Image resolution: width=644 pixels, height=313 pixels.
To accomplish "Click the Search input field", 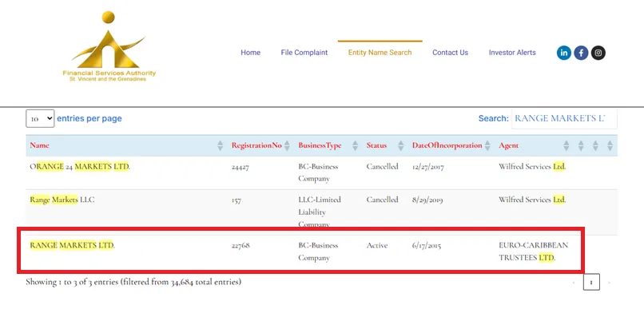I will coord(564,118).
